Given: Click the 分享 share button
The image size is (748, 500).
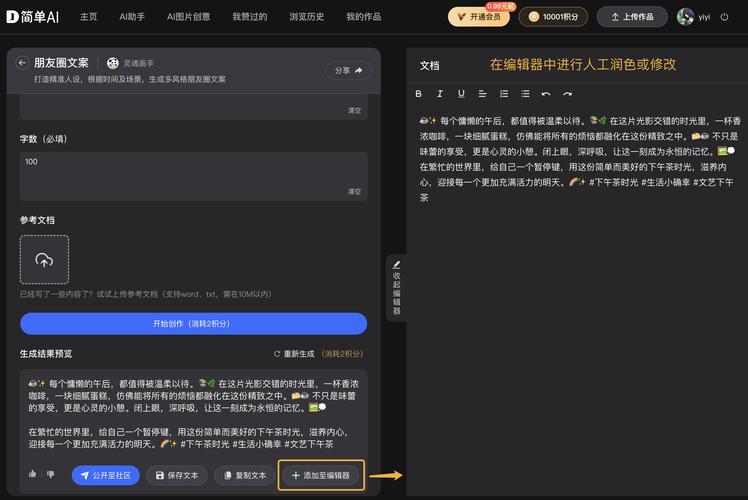Looking at the screenshot, I should pos(348,70).
